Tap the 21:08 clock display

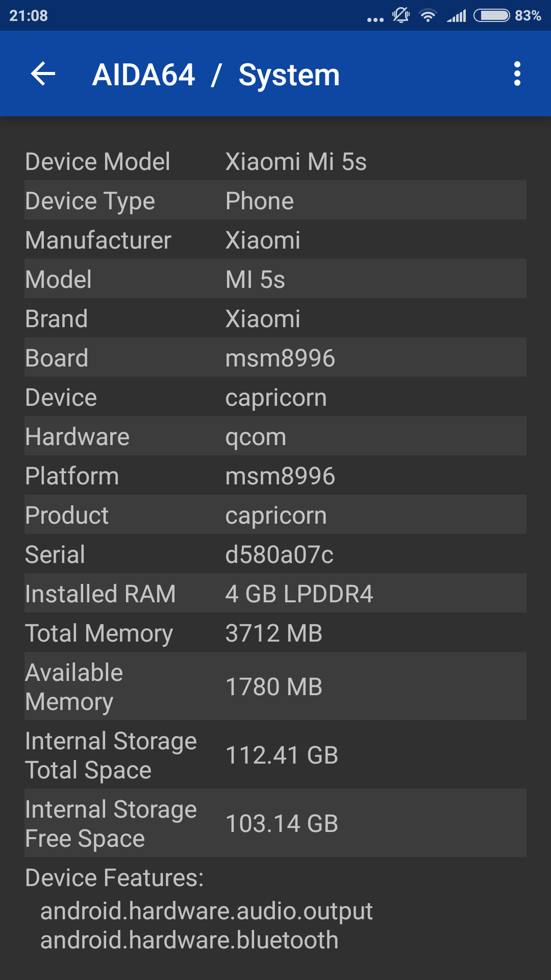29,16
